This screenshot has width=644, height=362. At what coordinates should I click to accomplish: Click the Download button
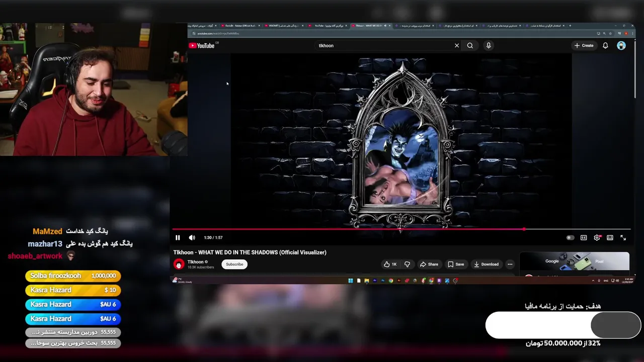[x=486, y=264]
